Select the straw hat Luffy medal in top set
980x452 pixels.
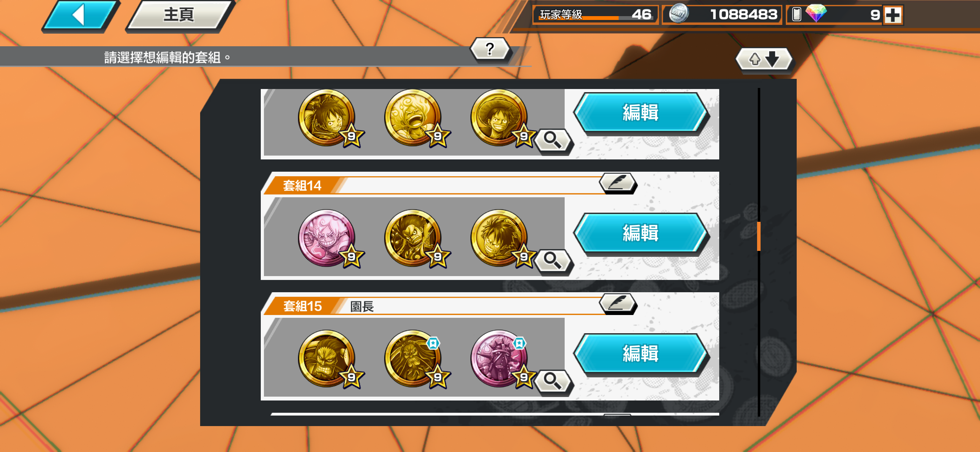499,118
